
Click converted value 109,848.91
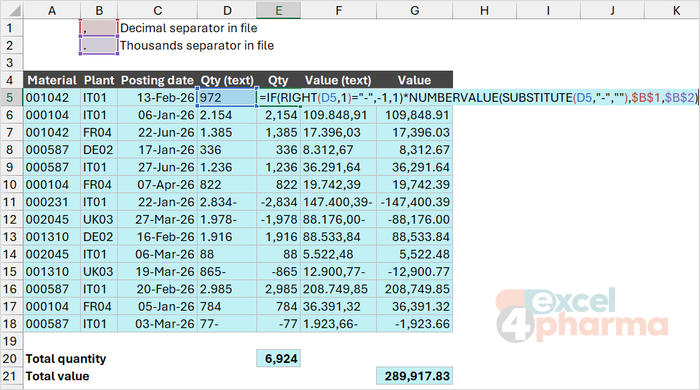pos(414,115)
